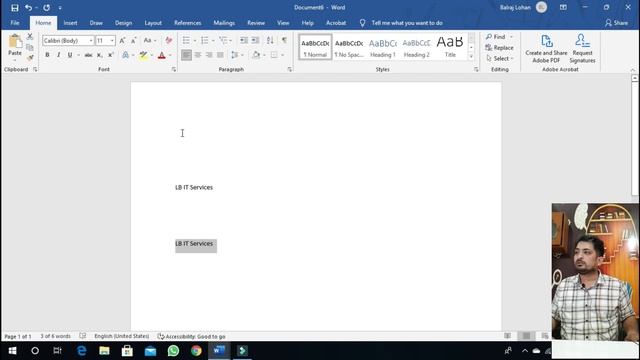This screenshot has width=640, height=360.
Task: Click the Tell me what you want search box
Action: coord(407,23)
